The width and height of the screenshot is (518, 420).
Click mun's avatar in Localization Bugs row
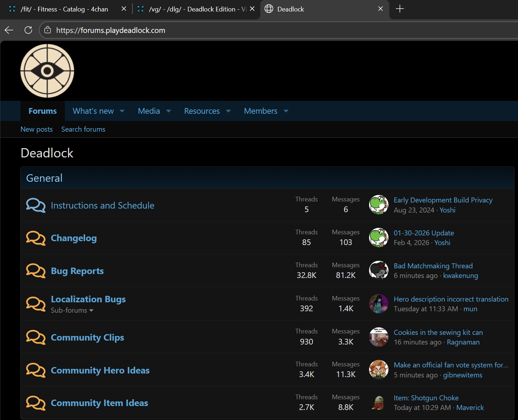(x=379, y=304)
